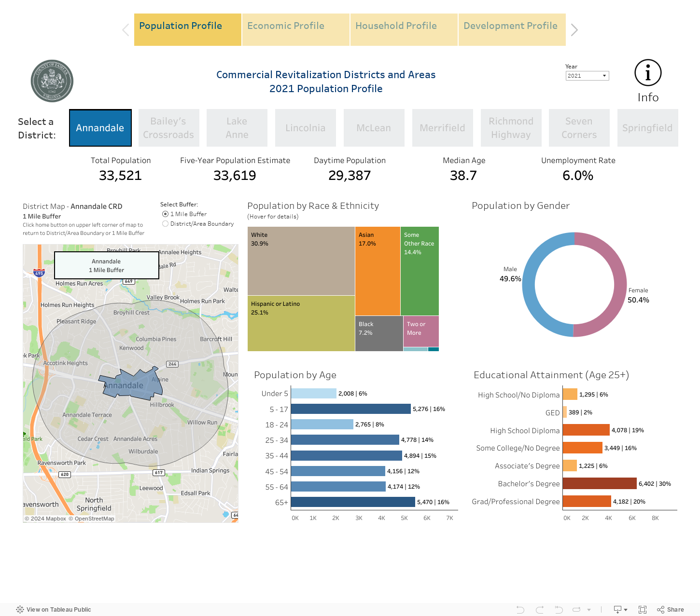Open the Tableau download icon

(620, 609)
